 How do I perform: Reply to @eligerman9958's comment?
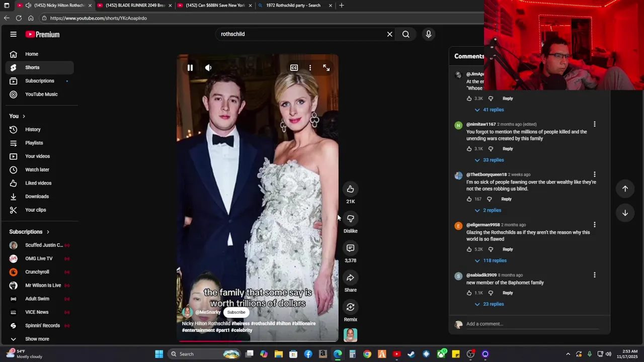coord(508,249)
